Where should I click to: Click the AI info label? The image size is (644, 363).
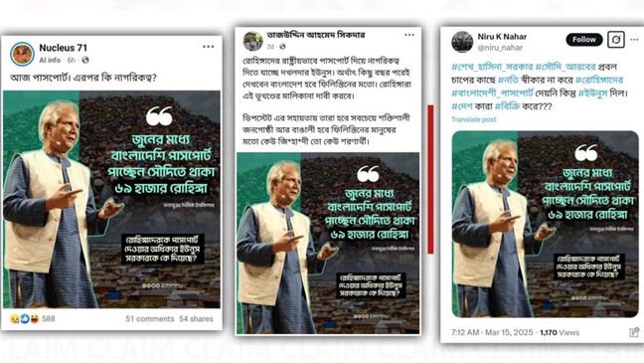(50, 60)
